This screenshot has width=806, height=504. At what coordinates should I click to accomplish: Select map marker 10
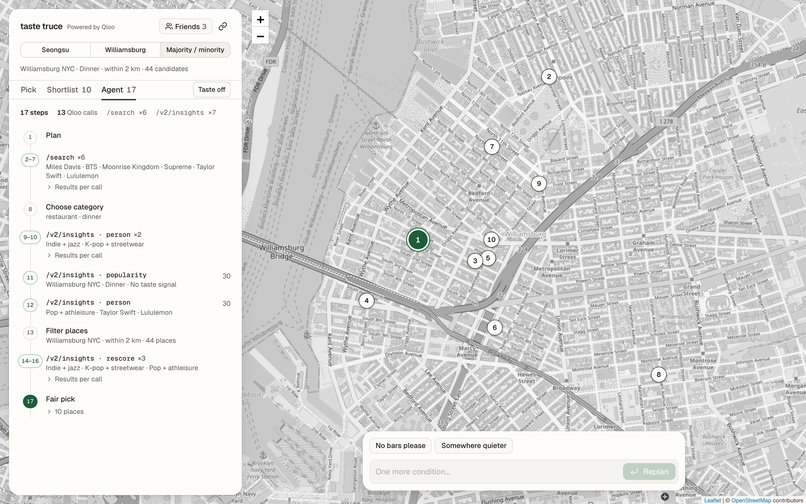491,239
